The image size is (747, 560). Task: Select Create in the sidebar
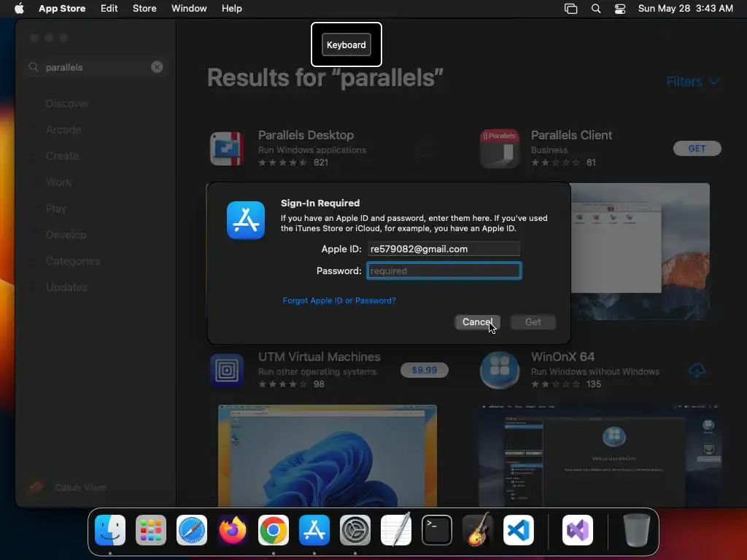pyautogui.click(x=63, y=156)
